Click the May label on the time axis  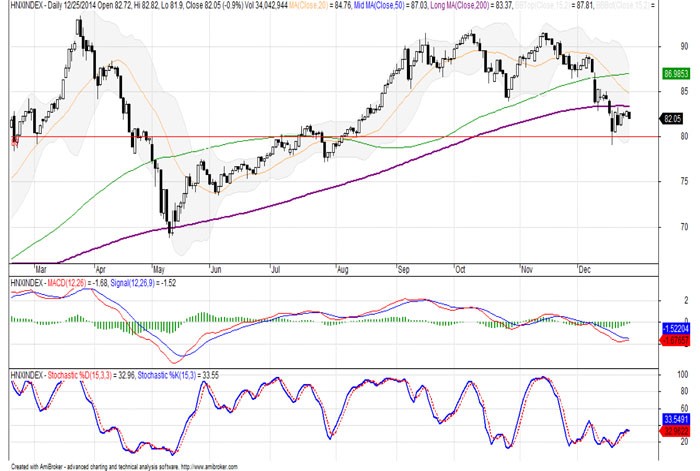coord(157,269)
